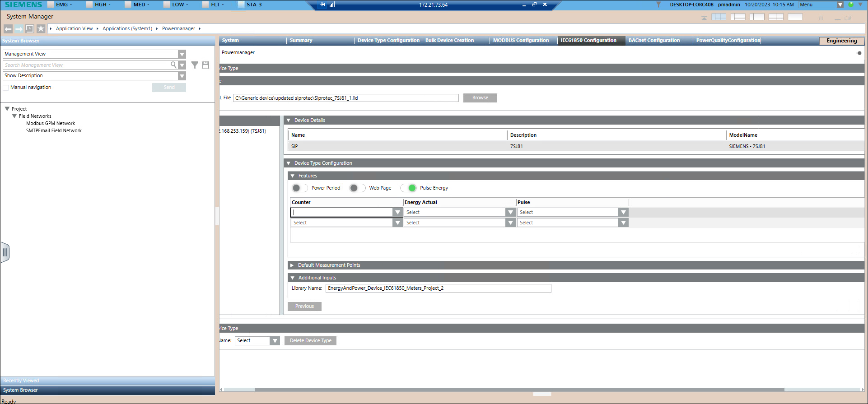Image resolution: width=868 pixels, height=404 pixels.
Task: Click the horizontal scrollbar at bottom
Action: [x=519, y=390]
